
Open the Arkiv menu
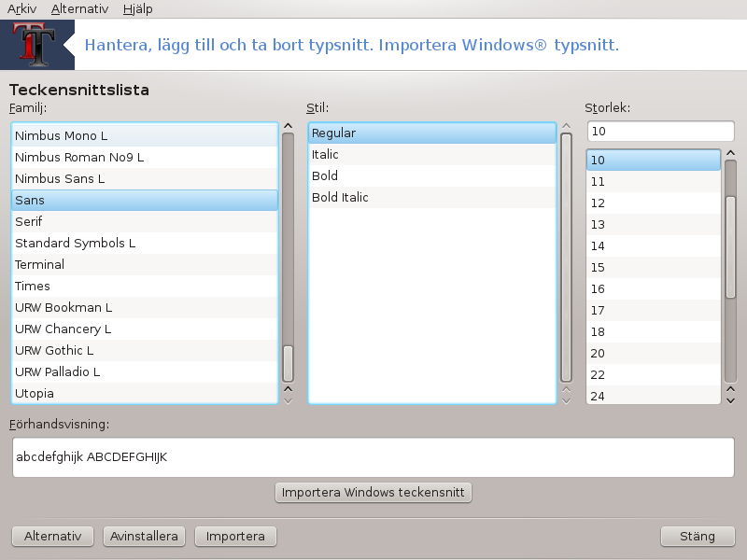pyautogui.click(x=21, y=8)
